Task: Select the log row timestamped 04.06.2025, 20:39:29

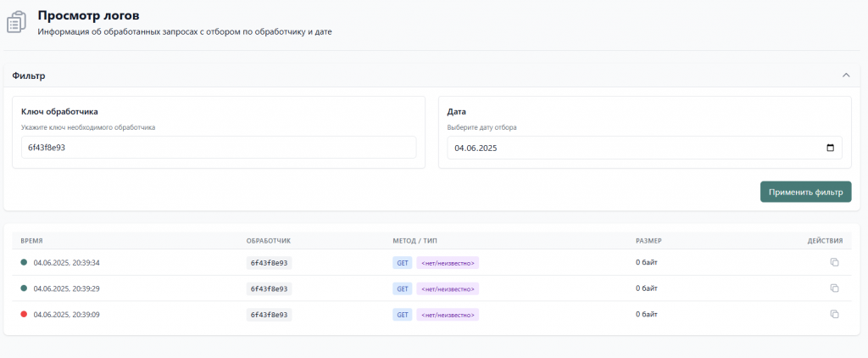Action: (x=431, y=288)
